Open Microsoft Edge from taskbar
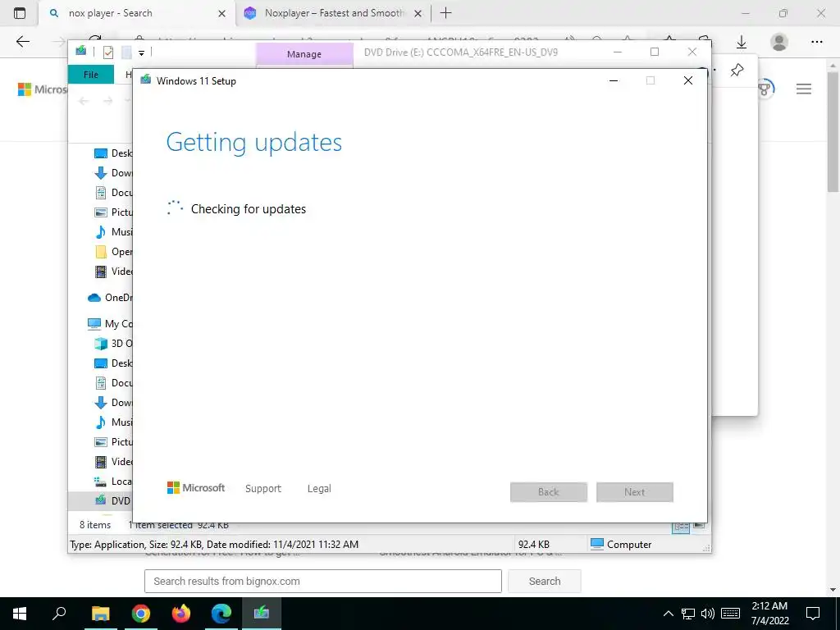 click(221, 614)
